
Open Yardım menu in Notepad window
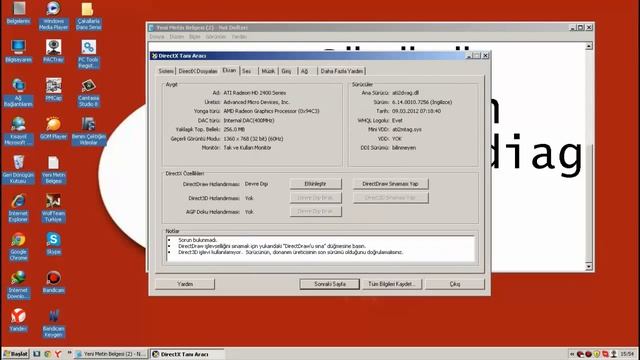coord(239,37)
